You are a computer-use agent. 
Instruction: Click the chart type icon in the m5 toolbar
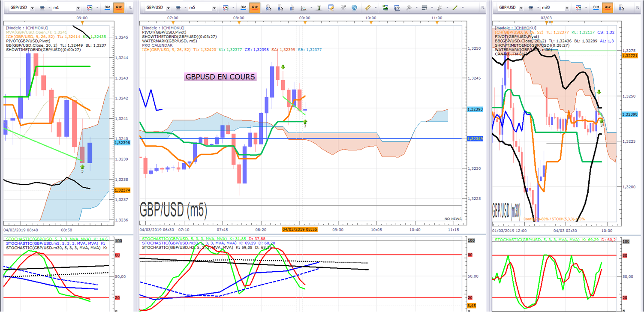226,7
